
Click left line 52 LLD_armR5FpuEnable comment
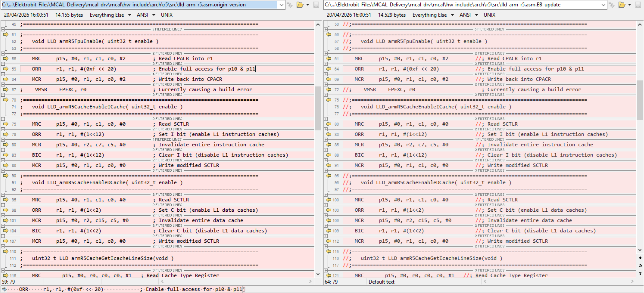(89, 41)
